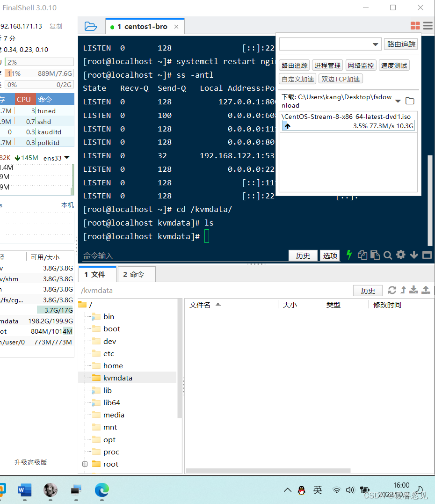Refresh the file list icon
Viewport: 435px width, 504px height.
392,290
